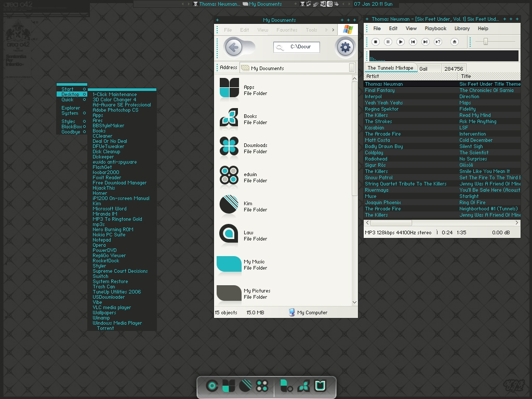Go to previous track in foobar2000

coord(413,42)
